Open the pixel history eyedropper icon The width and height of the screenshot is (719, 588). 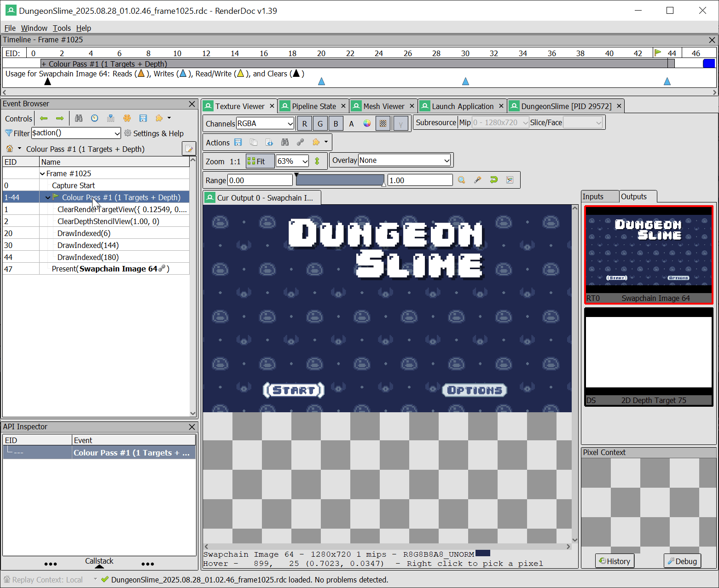click(478, 180)
